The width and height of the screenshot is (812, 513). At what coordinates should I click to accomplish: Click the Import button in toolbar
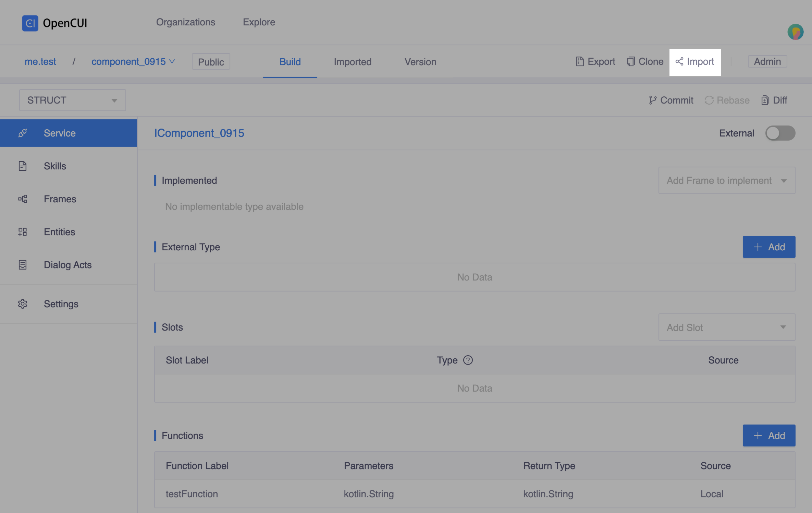[694, 61]
